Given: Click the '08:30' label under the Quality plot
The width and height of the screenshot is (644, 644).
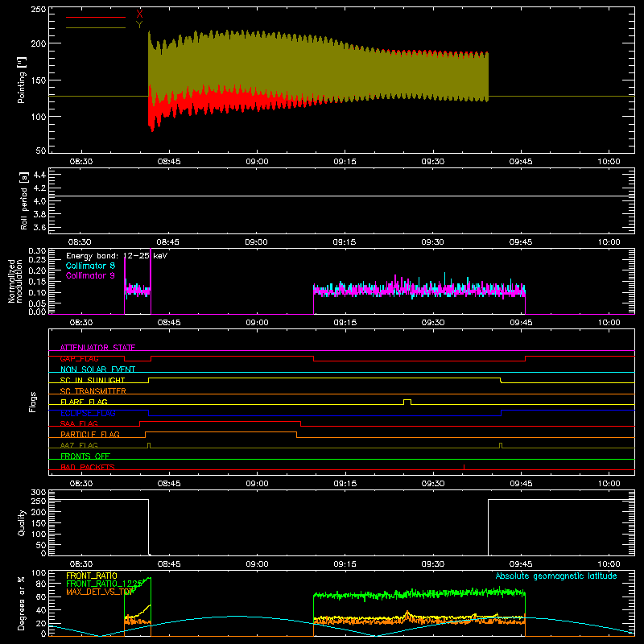Looking at the screenshot, I should point(81,564).
